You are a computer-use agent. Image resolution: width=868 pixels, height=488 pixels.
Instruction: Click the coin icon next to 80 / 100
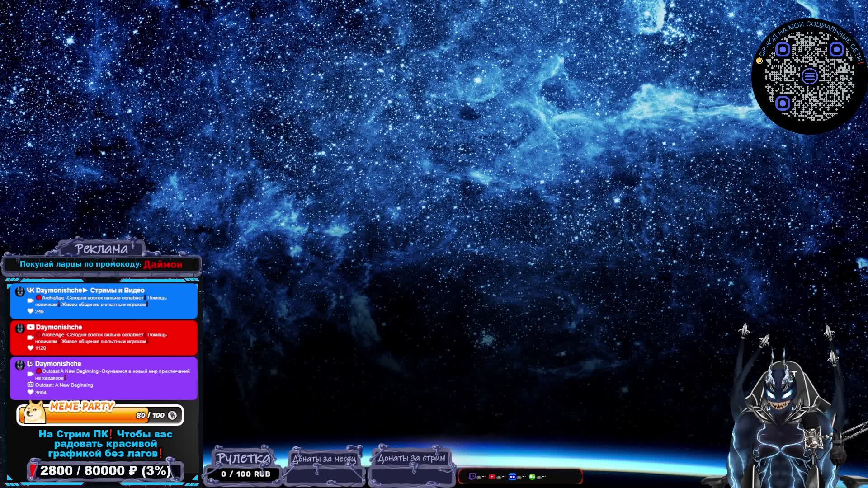pos(172,415)
